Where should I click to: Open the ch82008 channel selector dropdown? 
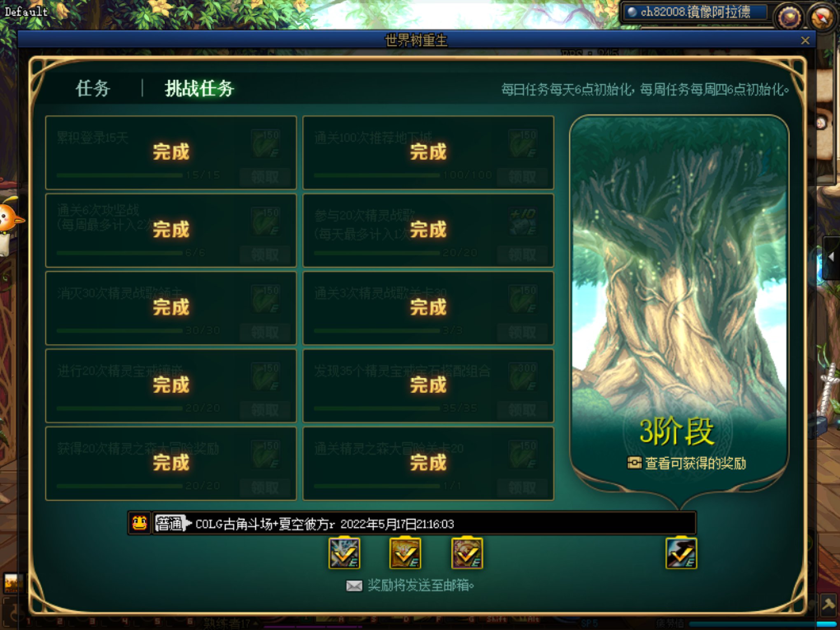click(x=695, y=12)
